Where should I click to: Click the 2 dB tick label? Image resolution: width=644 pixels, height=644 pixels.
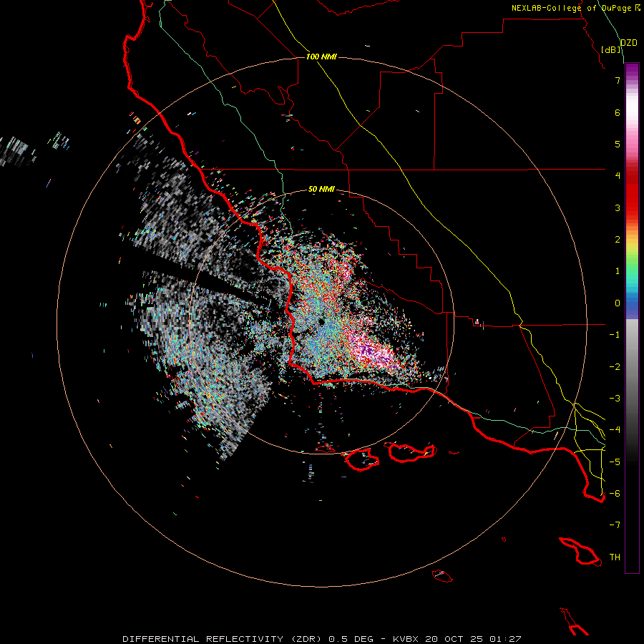click(x=618, y=240)
